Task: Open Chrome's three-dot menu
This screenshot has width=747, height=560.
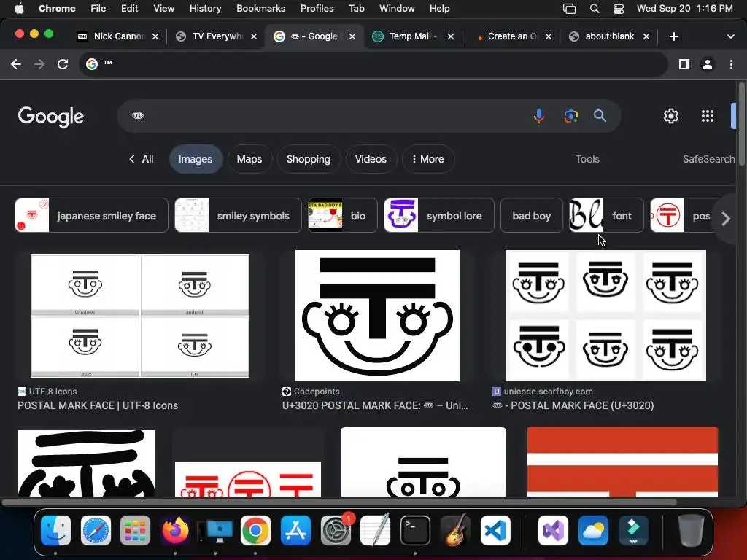Action: 731,64
